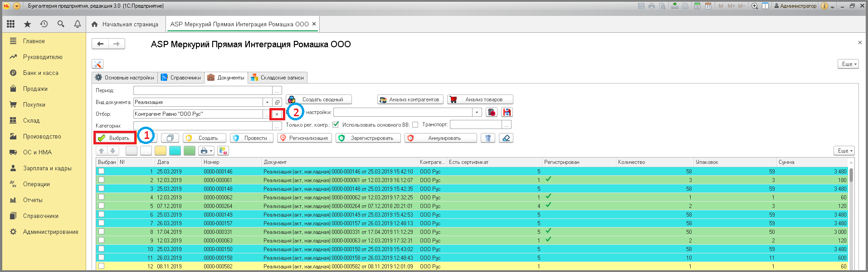Image resolution: width=868 pixels, height=272 pixels.
Task: Sort the table by the Дата column header
Action: click(179, 162)
